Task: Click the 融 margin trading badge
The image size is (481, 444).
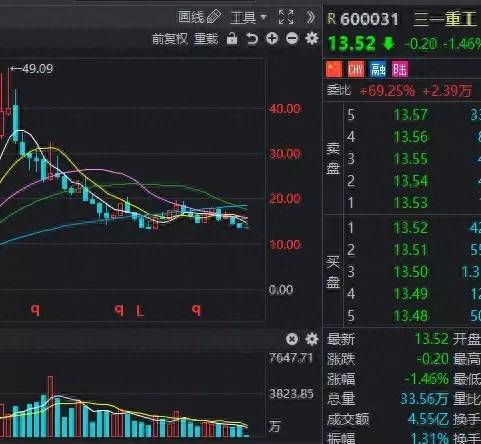Action: (378, 70)
